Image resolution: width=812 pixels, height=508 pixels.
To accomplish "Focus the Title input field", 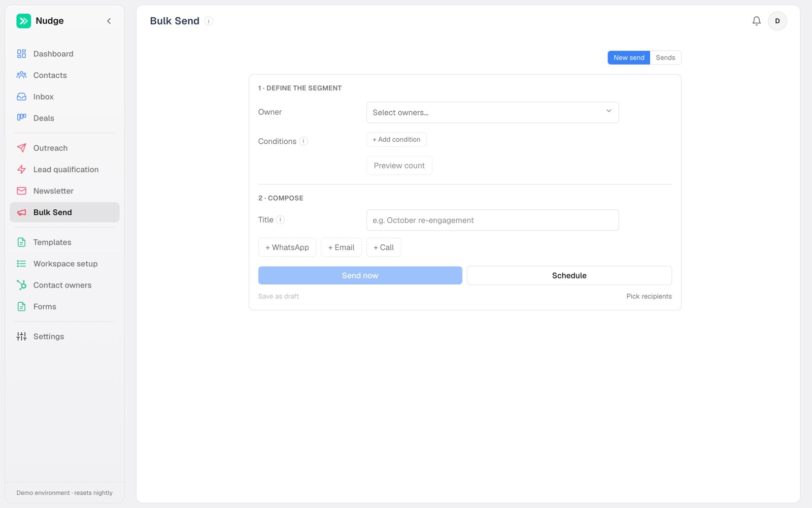I will [x=492, y=220].
